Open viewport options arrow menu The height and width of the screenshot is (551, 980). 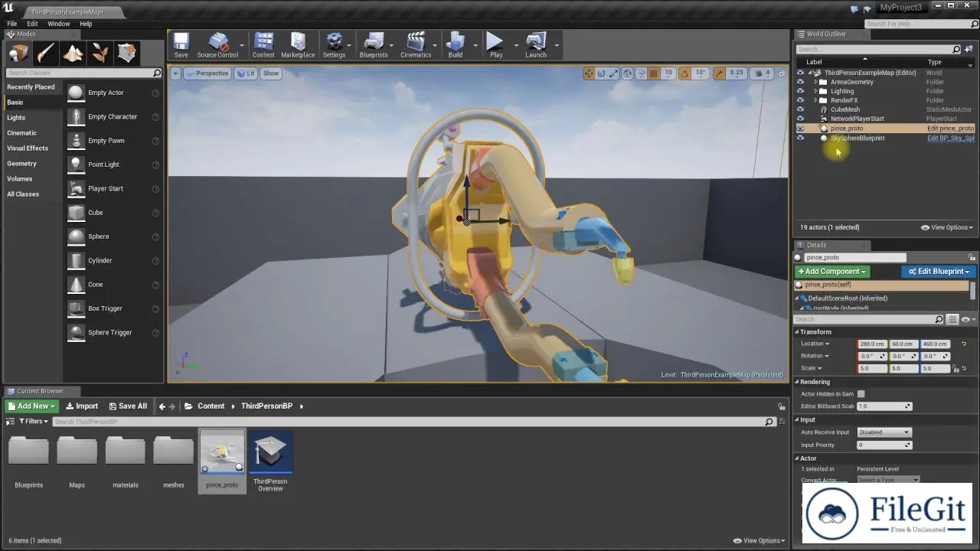click(175, 73)
